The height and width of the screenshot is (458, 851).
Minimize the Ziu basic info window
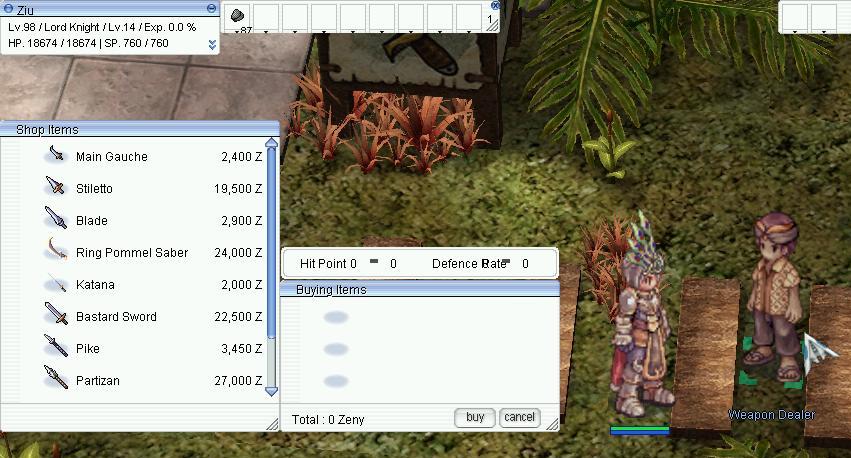coord(212,8)
